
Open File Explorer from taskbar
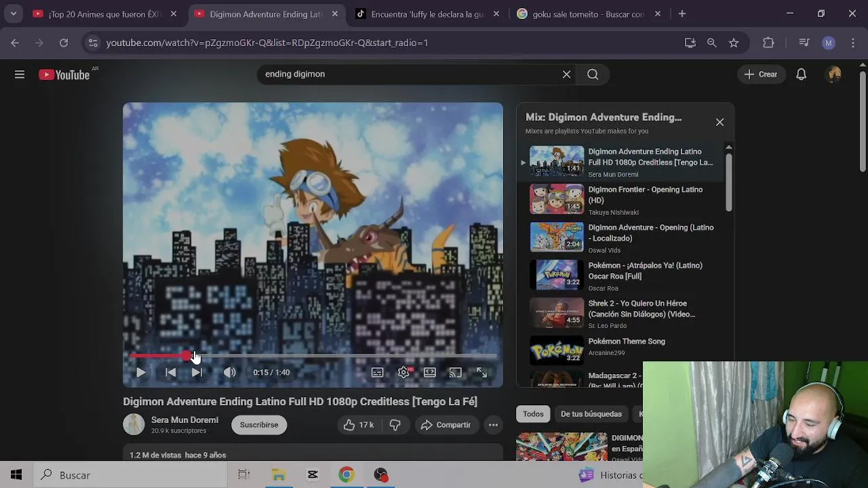tap(279, 475)
